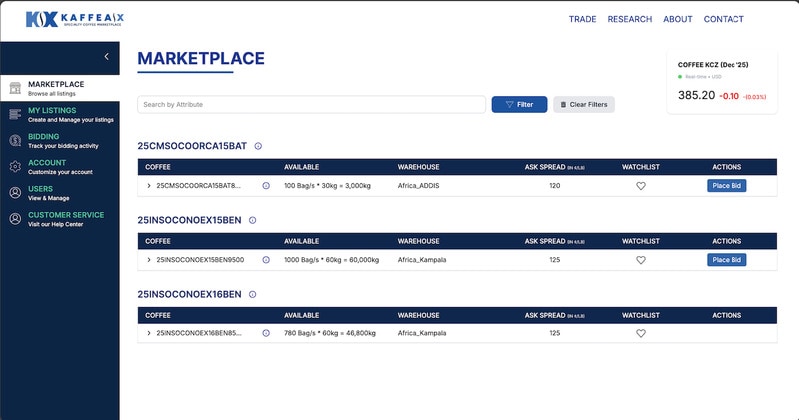Click the Account gear icon in sidebar
Screen dimensions: 799x420
coord(15,167)
